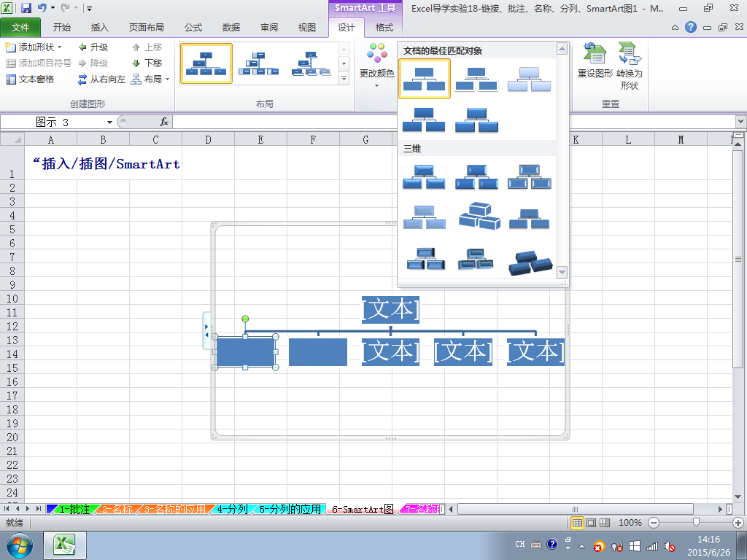
Task: Open the 更改颜色 dropdown
Action: pos(376,65)
